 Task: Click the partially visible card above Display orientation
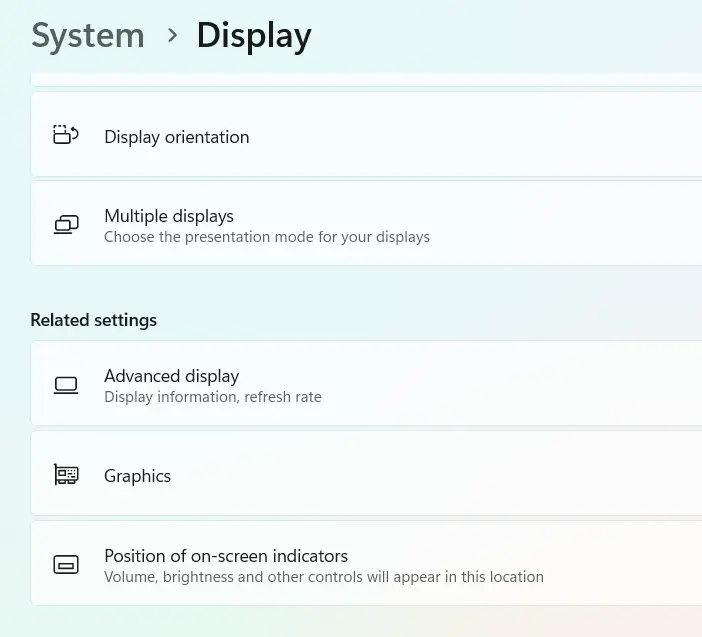366,78
